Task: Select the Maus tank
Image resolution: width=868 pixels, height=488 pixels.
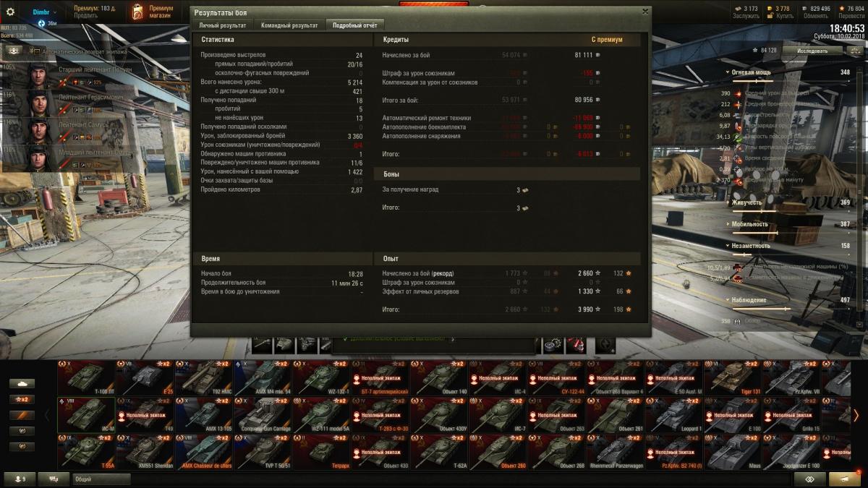Action: (x=732, y=452)
